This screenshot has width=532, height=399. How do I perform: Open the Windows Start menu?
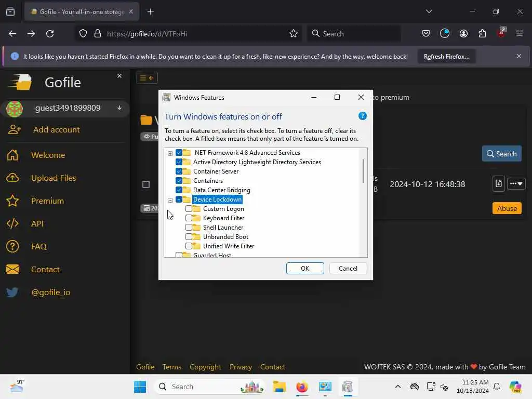(140, 387)
